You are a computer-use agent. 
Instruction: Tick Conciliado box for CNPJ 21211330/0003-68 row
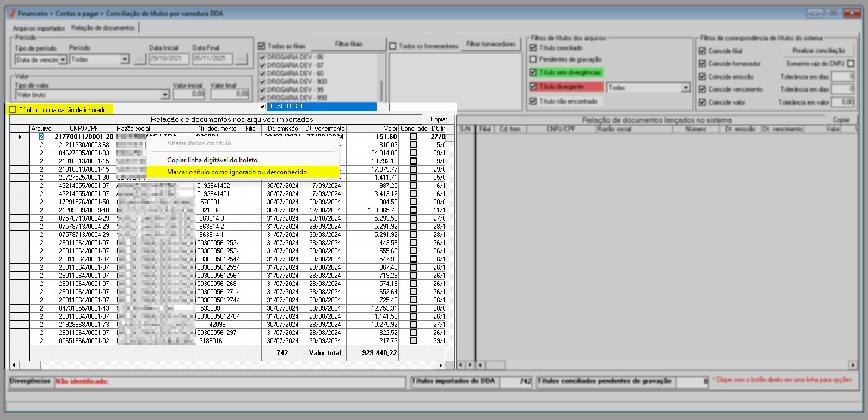tap(414, 145)
